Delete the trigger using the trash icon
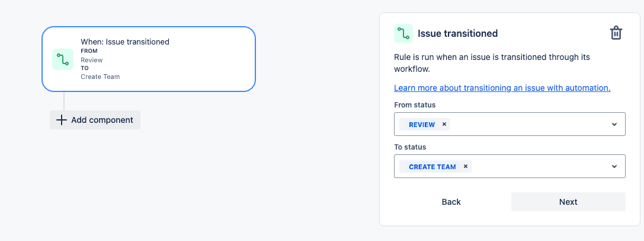The image size is (644, 241). [x=616, y=33]
